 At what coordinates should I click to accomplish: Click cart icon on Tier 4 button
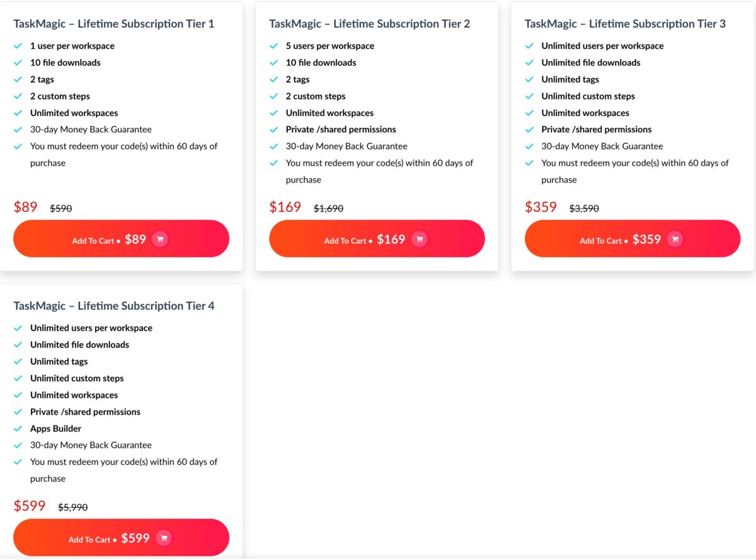[164, 538]
